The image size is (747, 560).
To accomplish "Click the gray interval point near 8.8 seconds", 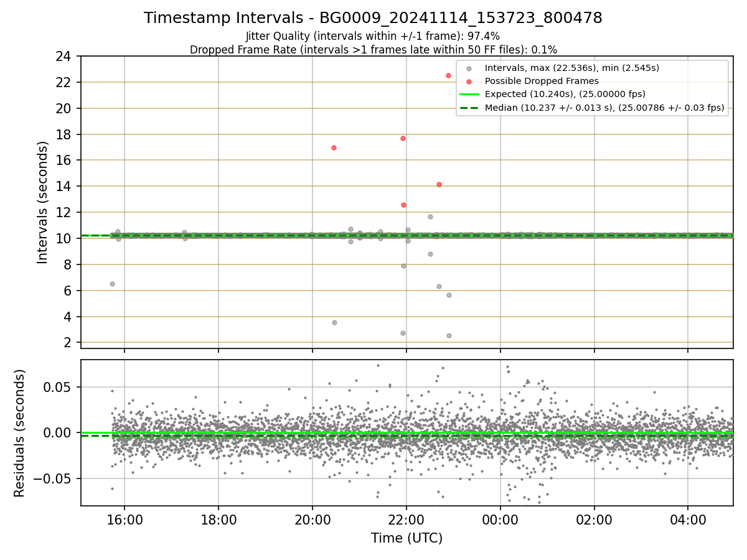I will point(430,254).
